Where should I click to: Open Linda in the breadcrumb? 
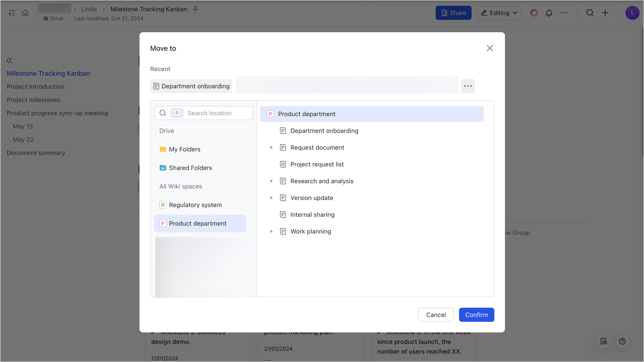[89, 9]
